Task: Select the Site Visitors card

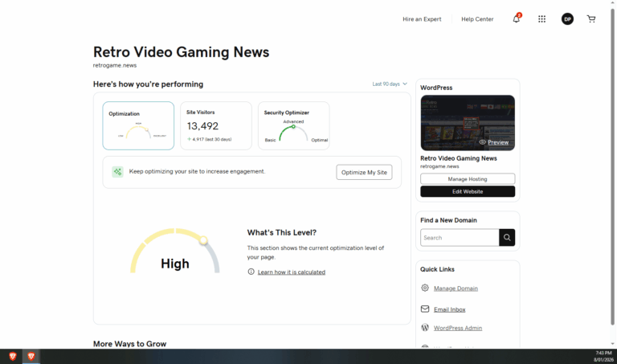Action: (x=215, y=125)
